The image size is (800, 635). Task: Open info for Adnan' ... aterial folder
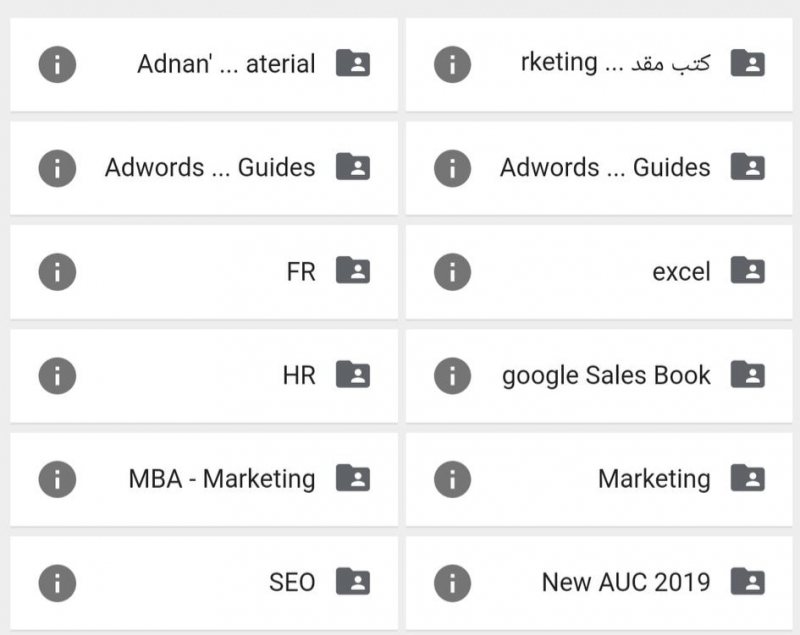[x=57, y=64]
